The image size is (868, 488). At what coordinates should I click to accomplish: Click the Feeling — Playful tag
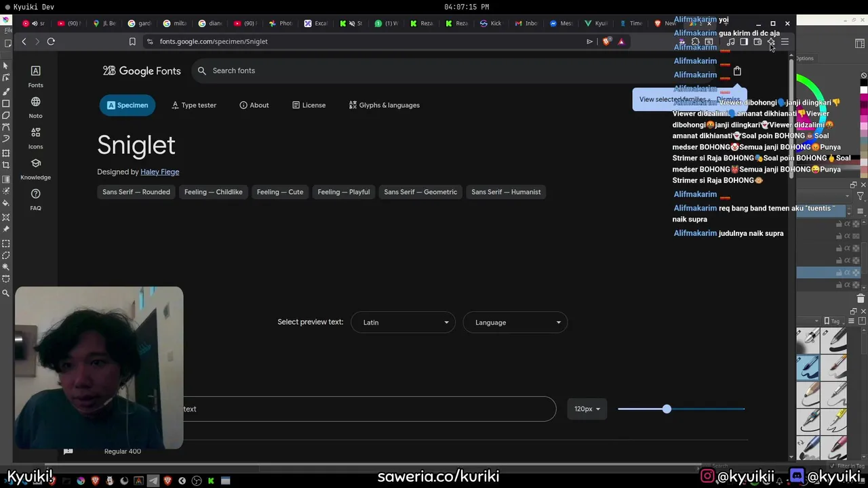point(344,192)
